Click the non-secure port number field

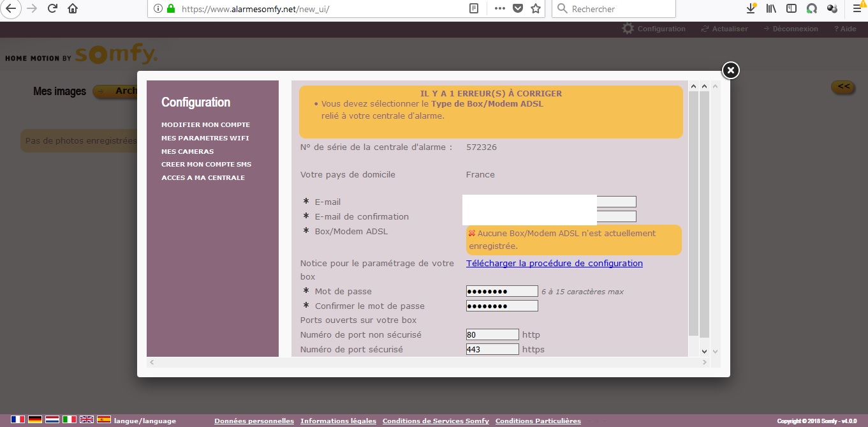click(x=492, y=334)
